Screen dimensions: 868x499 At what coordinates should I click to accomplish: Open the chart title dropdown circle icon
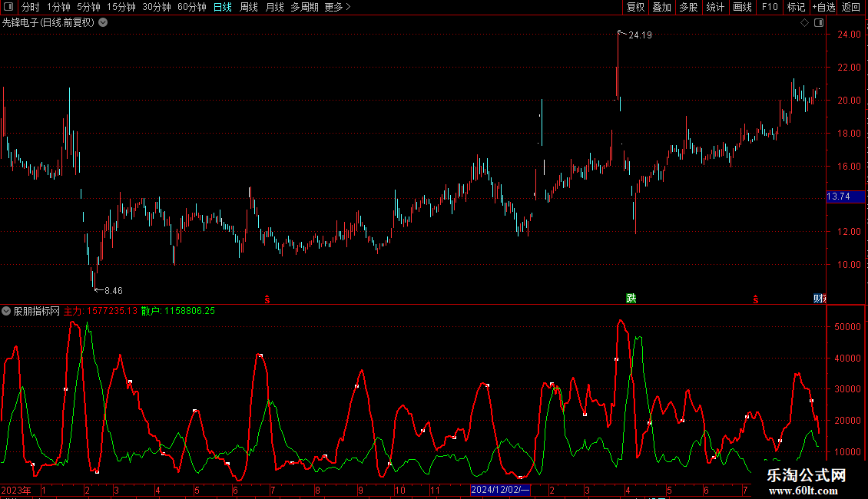[x=103, y=23]
